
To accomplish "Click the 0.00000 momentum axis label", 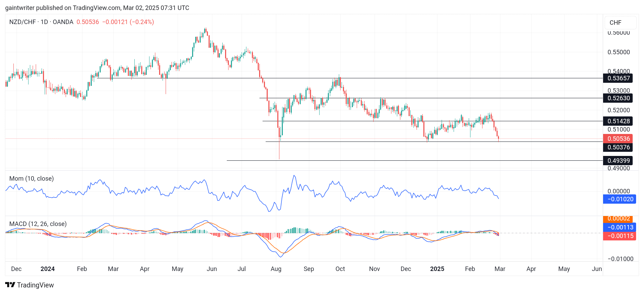I will [619, 191].
